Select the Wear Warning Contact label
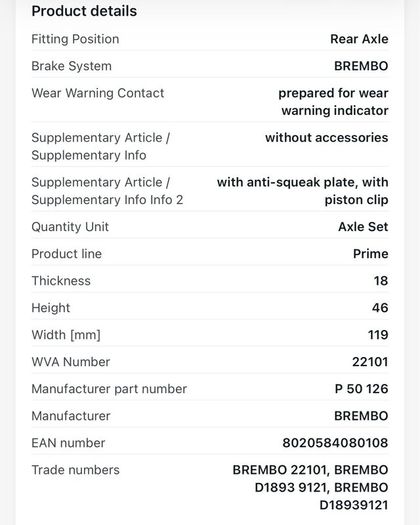Screen dimensions: 420x525 coord(98,93)
